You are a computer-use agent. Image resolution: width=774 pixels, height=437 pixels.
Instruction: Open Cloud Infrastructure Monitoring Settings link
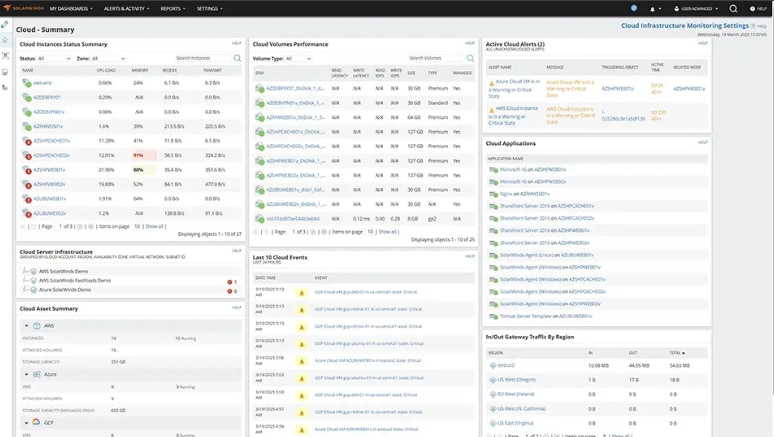pos(685,26)
